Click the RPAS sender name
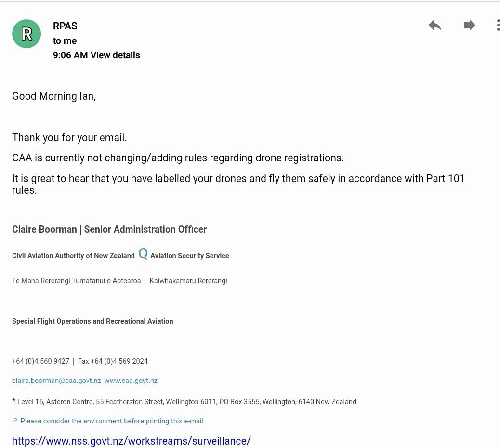 point(65,26)
